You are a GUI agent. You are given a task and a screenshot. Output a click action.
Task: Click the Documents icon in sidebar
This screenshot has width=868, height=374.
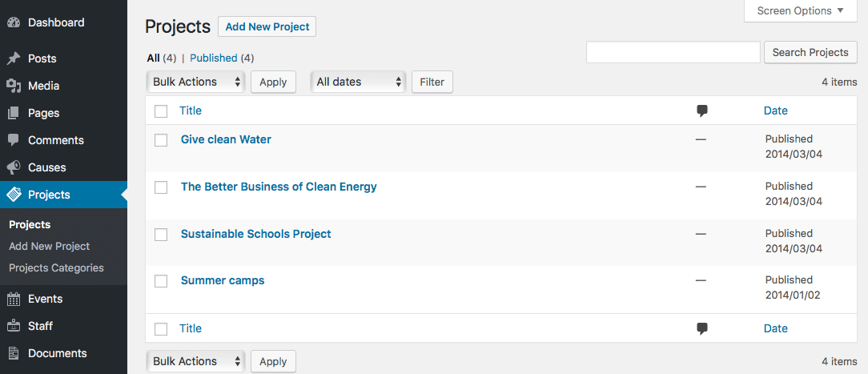point(14,353)
